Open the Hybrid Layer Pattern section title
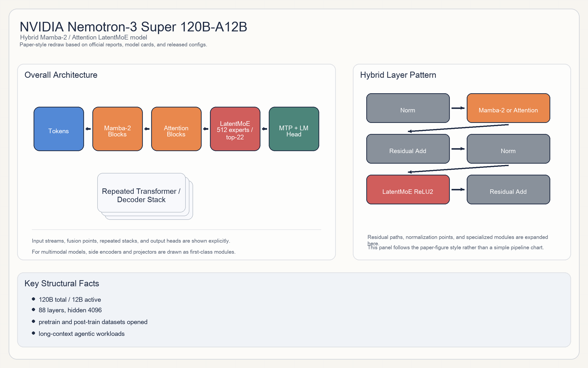Image resolution: width=588 pixels, height=368 pixels. 398,75
